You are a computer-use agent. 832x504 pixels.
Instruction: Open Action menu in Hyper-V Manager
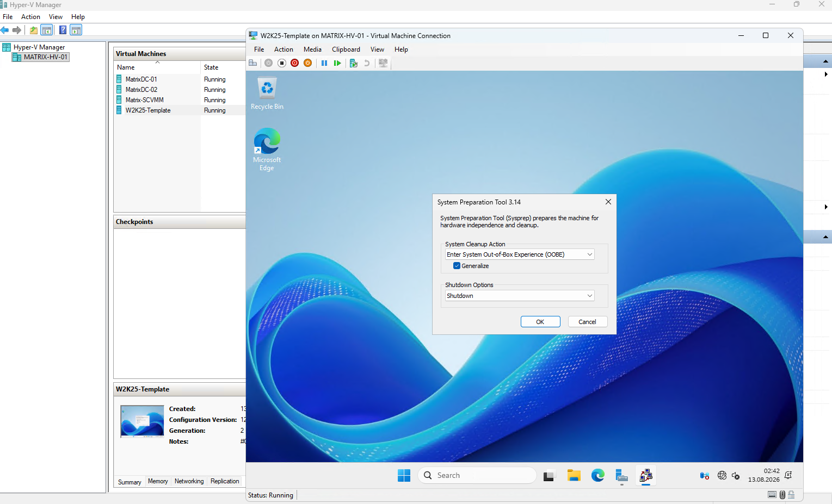pos(30,17)
